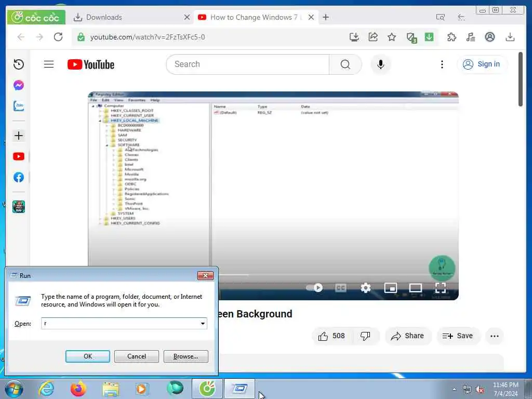This screenshot has width=532, height=399.
Task: Go to YouTube home via the logo
Action: click(x=91, y=64)
